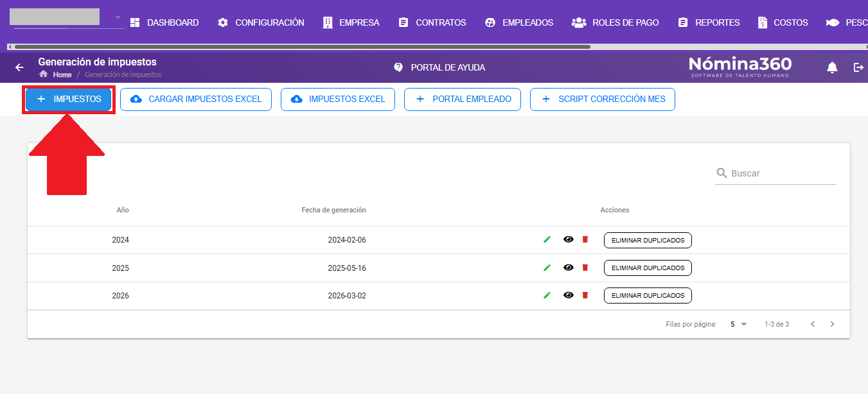868x394 pixels.
Task: Click the Fecha de generación column header
Action: [333, 210]
